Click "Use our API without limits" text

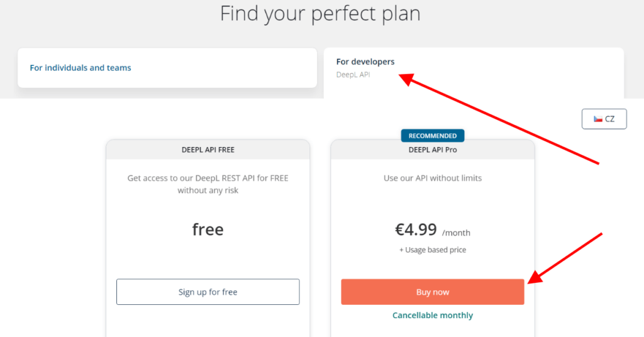point(433,178)
